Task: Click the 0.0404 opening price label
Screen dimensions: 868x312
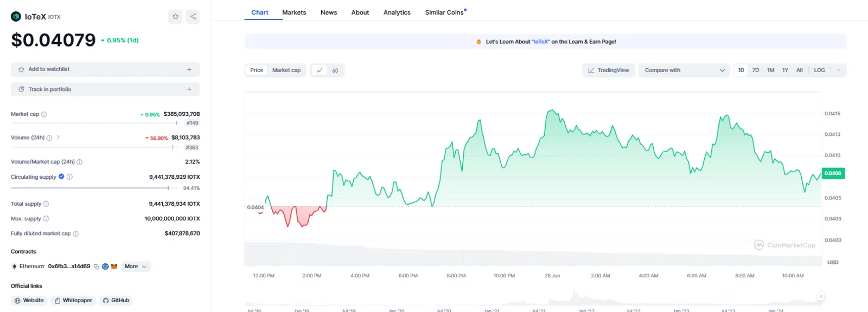Action: 256,207
